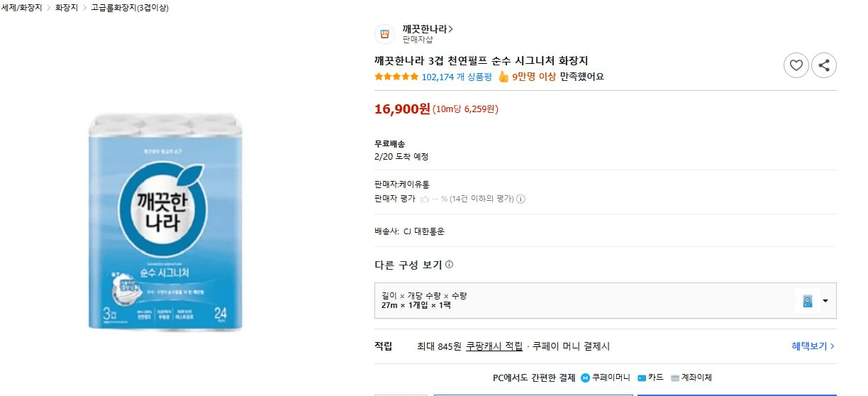
Task: Go to 세제/화장지 breadcrumb category
Action: pyautogui.click(x=21, y=8)
